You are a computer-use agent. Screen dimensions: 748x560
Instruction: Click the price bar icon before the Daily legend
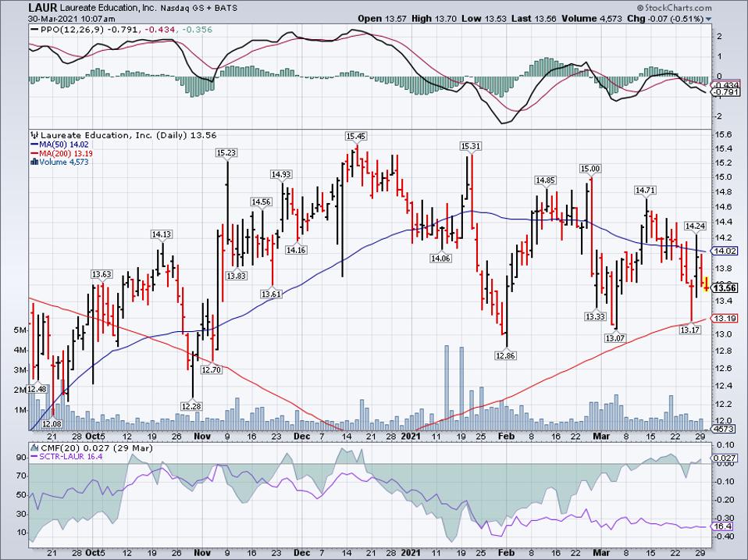point(34,135)
